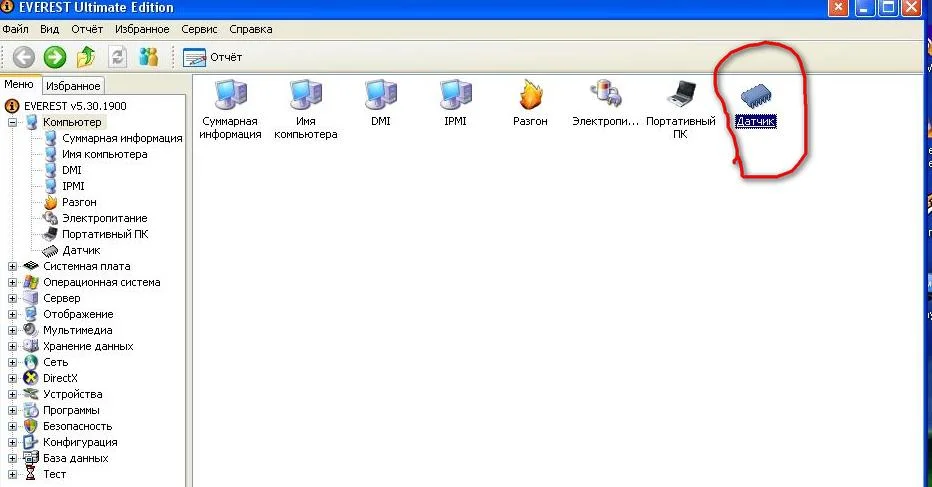Select Безопасность tree label

coord(77,426)
